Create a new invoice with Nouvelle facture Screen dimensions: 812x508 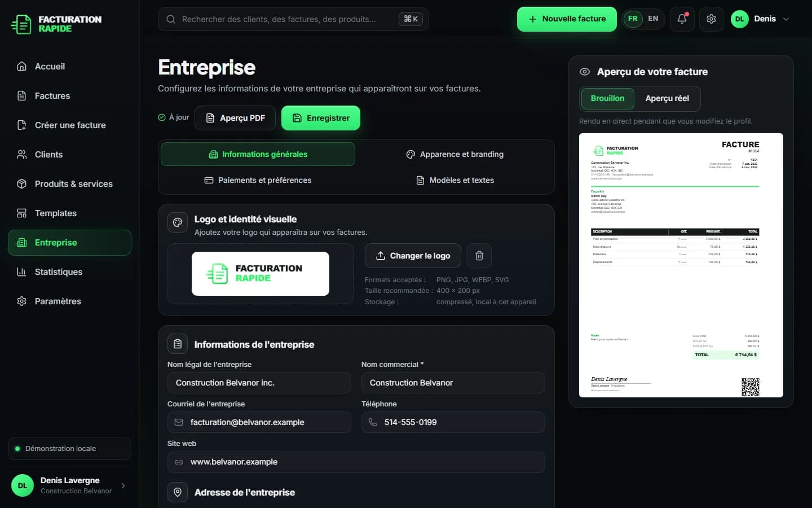(567, 19)
